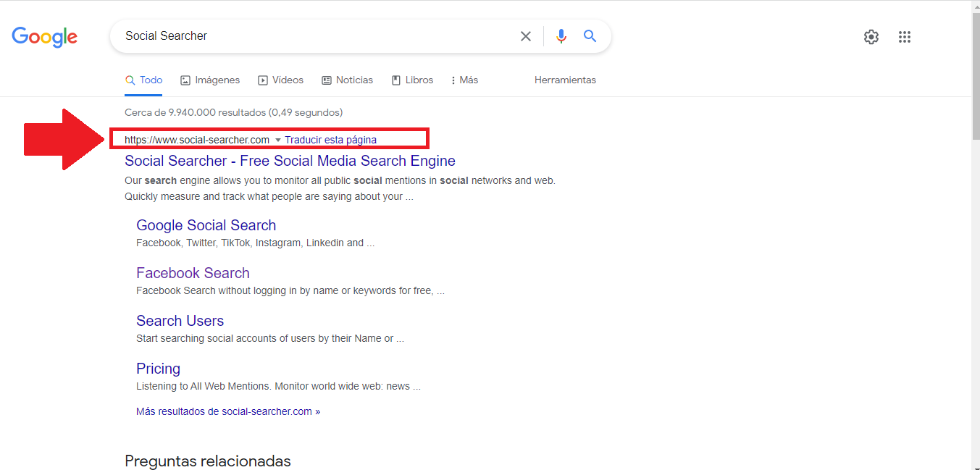980x470 pixels.
Task: Expand the dropdown arrow next to social-searcher.com URL
Action: point(277,140)
